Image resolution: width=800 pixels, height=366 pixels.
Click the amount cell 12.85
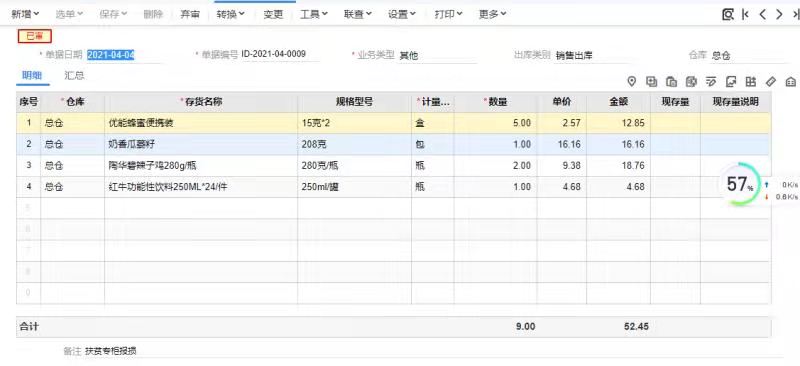click(x=618, y=123)
